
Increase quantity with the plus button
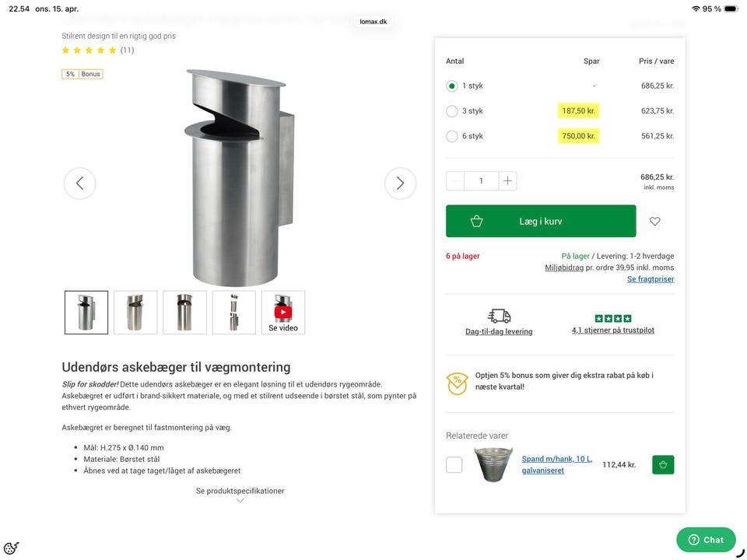(x=507, y=181)
